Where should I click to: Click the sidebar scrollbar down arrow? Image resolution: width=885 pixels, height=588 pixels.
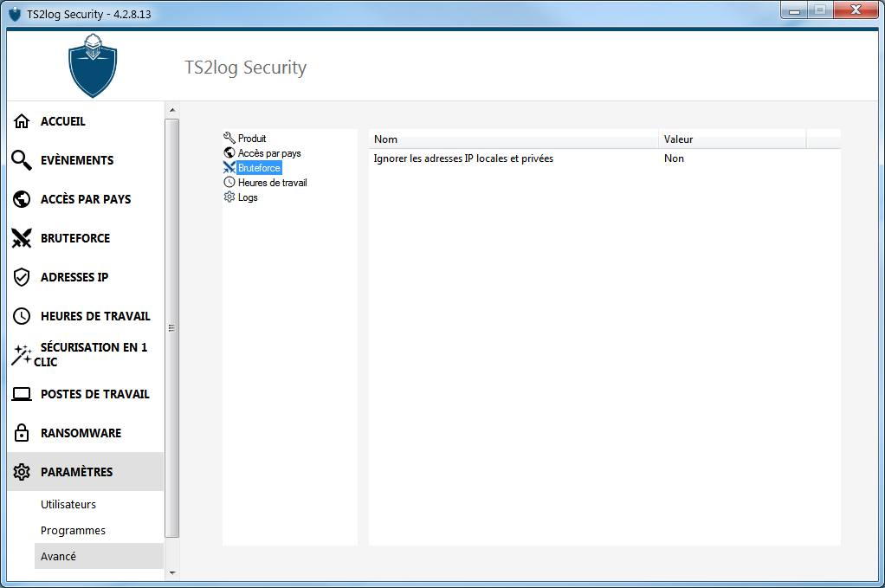172,572
